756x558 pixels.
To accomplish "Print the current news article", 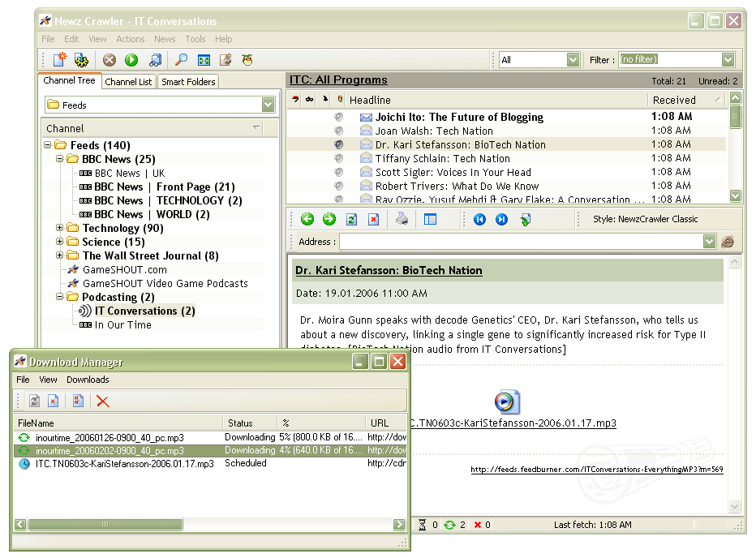I will [x=402, y=220].
